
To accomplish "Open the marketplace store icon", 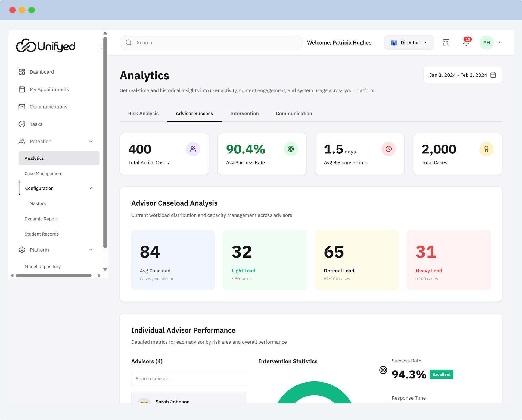I will (x=446, y=43).
